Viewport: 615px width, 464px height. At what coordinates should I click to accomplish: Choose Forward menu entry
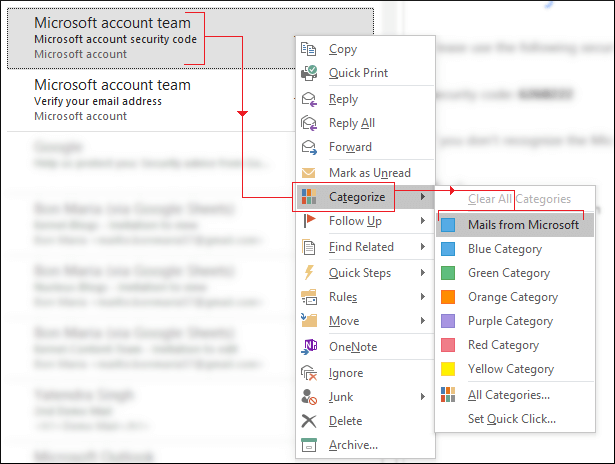pyautogui.click(x=365, y=147)
